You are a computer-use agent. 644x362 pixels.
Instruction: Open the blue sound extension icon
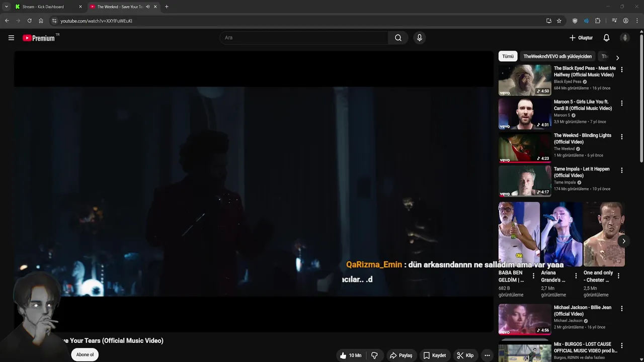(x=586, y=21)
